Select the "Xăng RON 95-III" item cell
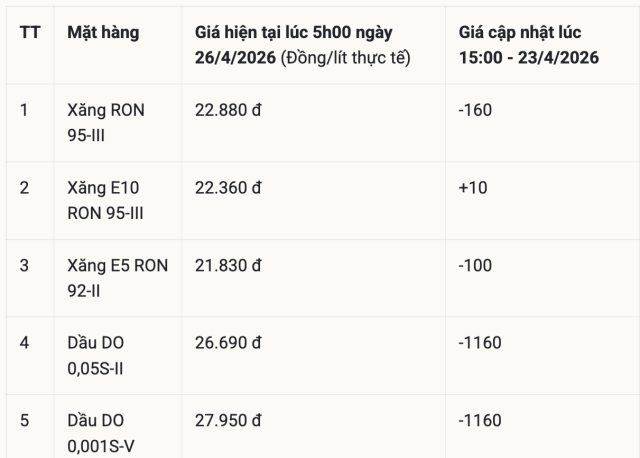The width and height of the screenshot is (640, 458). pyautogui.click(x=105, y=123)
